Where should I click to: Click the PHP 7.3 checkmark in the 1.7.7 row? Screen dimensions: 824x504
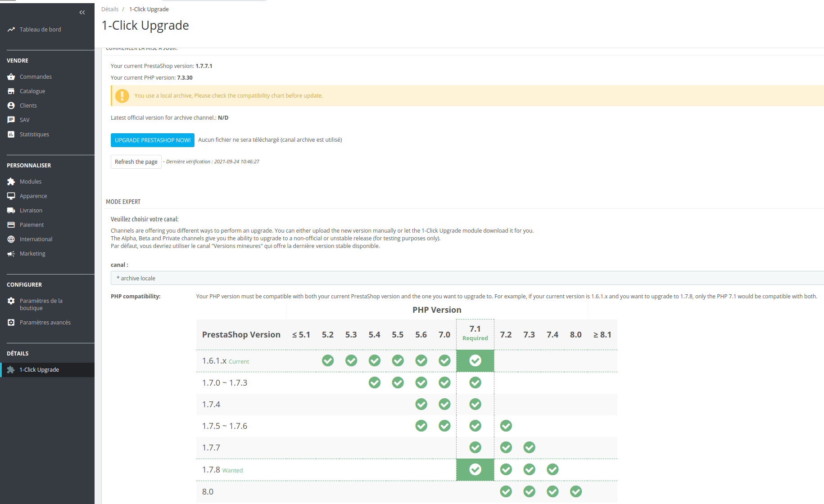coord(529,447)
